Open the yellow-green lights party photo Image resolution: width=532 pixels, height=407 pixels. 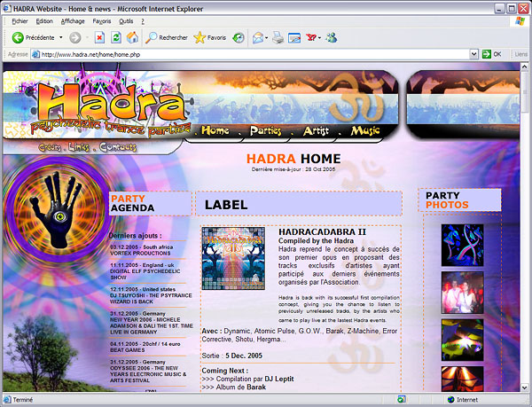coord(463,340)
